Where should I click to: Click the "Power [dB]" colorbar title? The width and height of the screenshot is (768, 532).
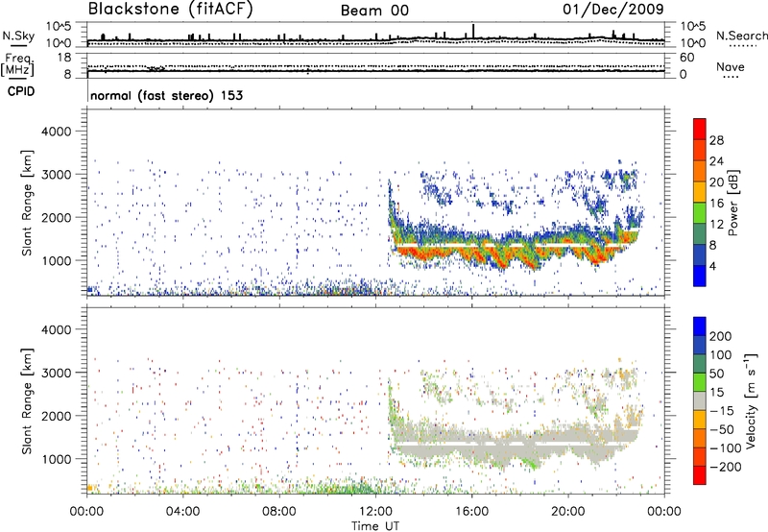[x=732, y=203]
